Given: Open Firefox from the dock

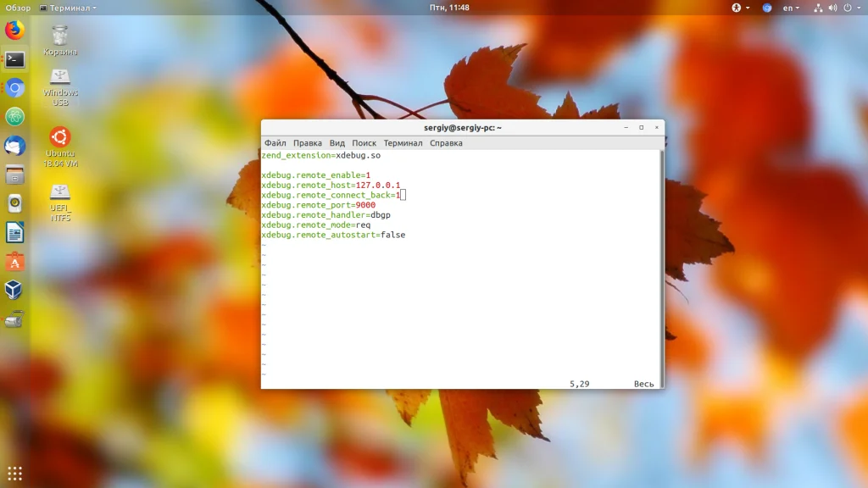Looking at the screenshot, I should (x=14, y=30).
